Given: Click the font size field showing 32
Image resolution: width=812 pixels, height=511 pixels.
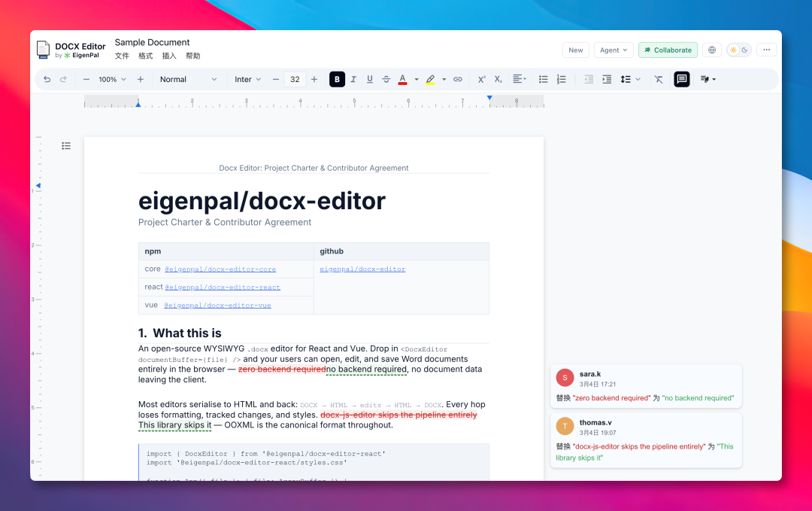Looking at the screenshot, I should point(295,79).
